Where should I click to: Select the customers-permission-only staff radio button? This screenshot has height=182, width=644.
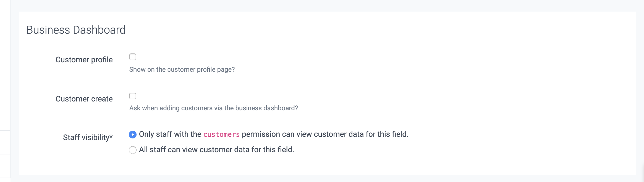click(133, 135)
